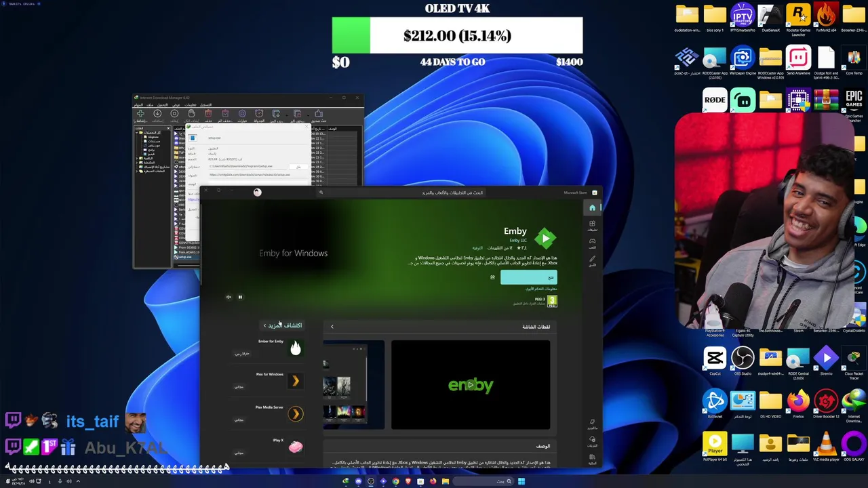
Task: Open Driver Booster 12 desktop shortcut
Action: (x=826, y=404)
